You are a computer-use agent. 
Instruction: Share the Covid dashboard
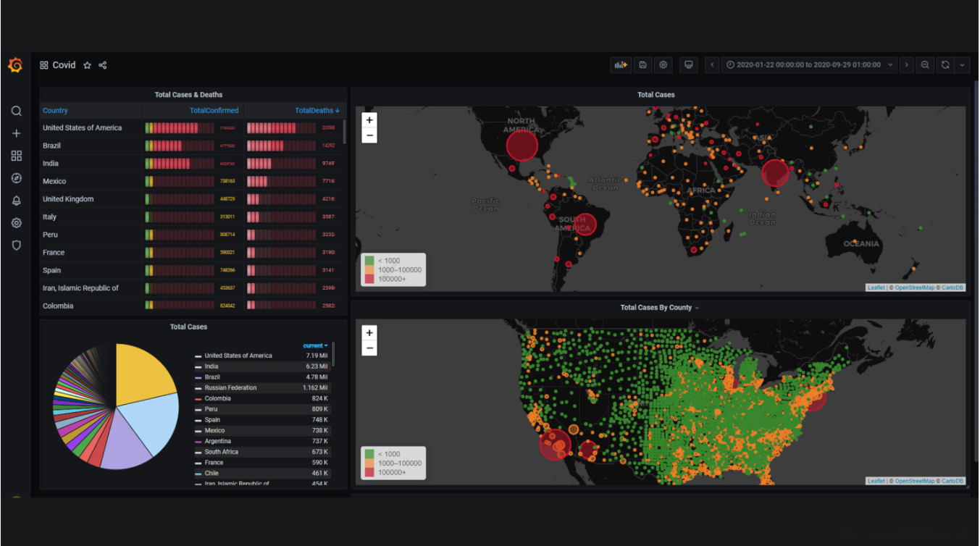pyautogui.click(x=103, y=65)
